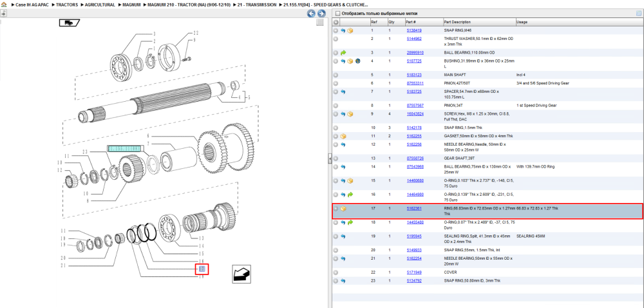
Task: Click the globe icon for part 5107725
Action: (x=357, y=61)
